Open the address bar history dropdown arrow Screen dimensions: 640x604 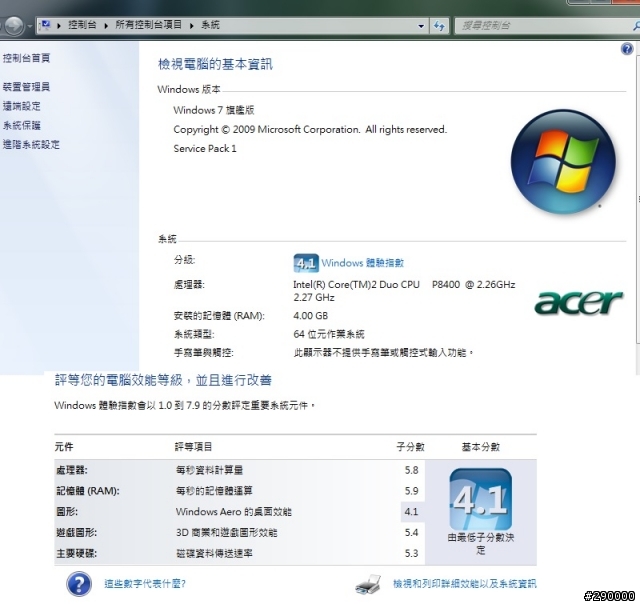click(x=421, y=26)
